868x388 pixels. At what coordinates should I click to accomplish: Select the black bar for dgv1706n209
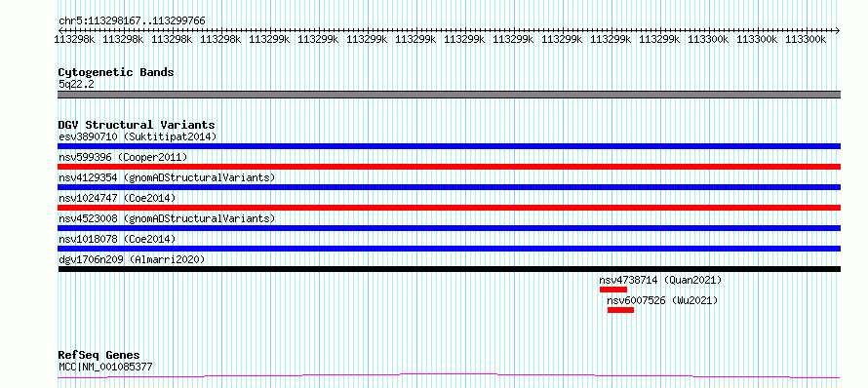(449, 269)
